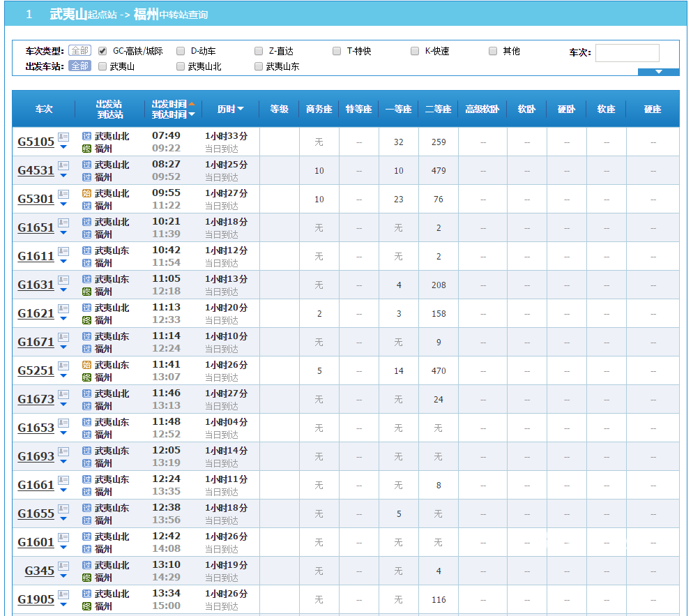The width and height of the screenshot is (700, 616).
Task: Expand the G1621 row stop details arrow
Action: pos(63,319)
